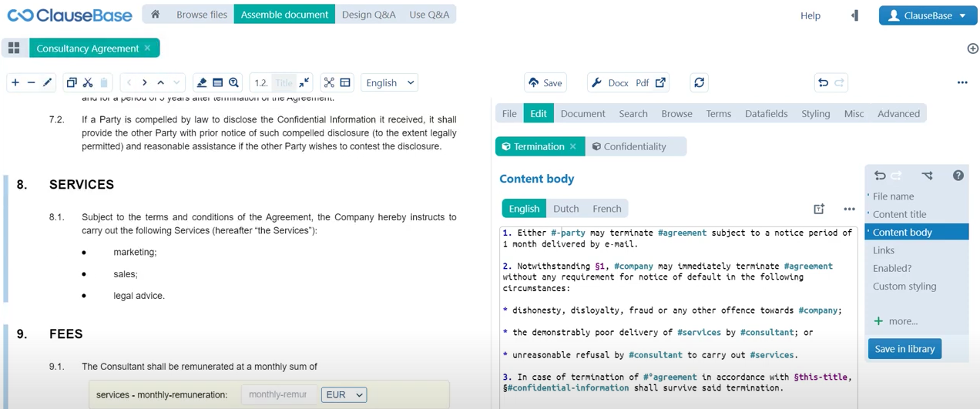Click the pencil edit icon
This screenshot has height=409, width=980.
coord(48,82)
